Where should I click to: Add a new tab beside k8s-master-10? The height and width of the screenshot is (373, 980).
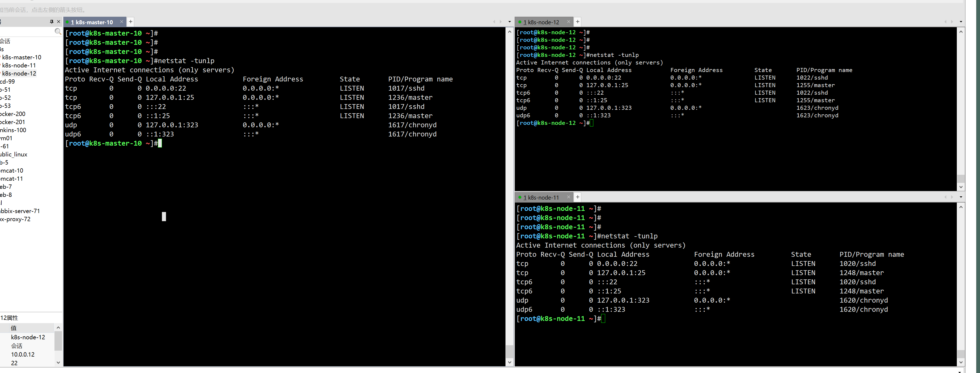[x=130, y=22]
